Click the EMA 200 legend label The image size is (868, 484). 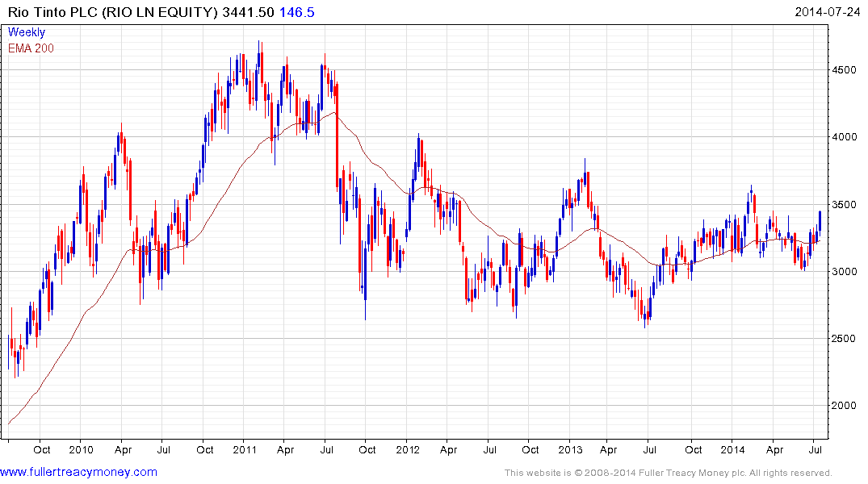[x=31, y=48]
